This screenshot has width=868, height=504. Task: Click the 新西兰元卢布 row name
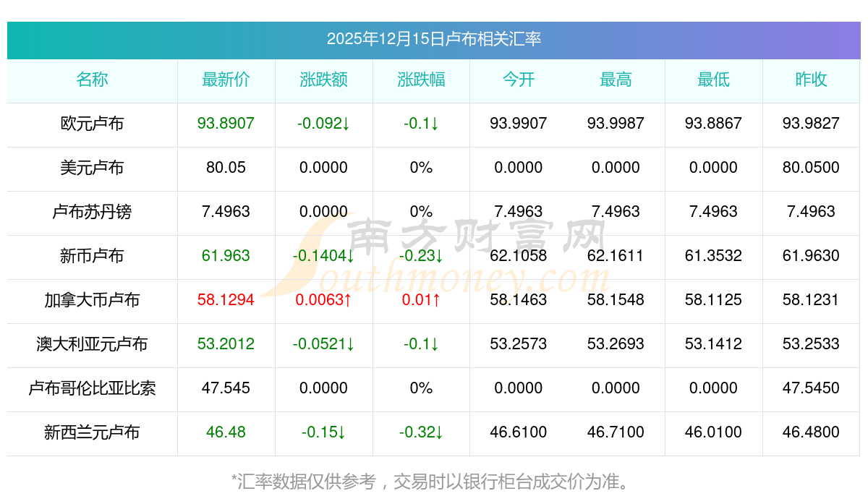pos(92,432)
